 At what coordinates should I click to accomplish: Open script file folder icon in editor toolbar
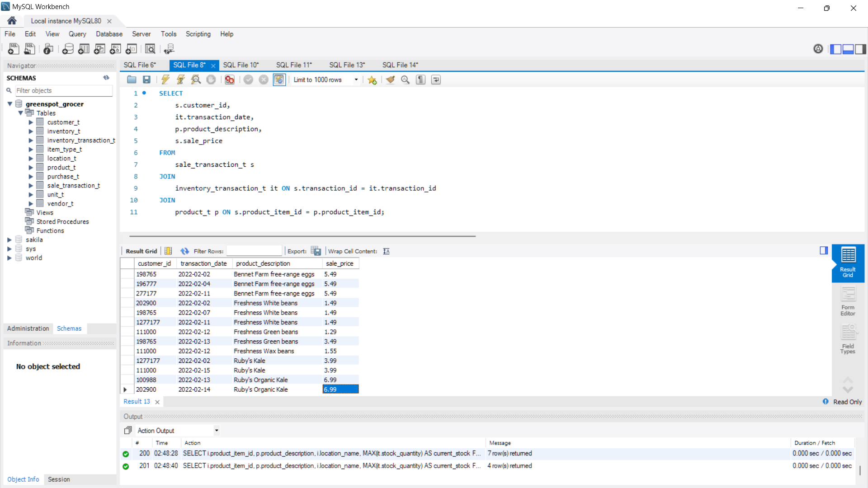[132, 80]
